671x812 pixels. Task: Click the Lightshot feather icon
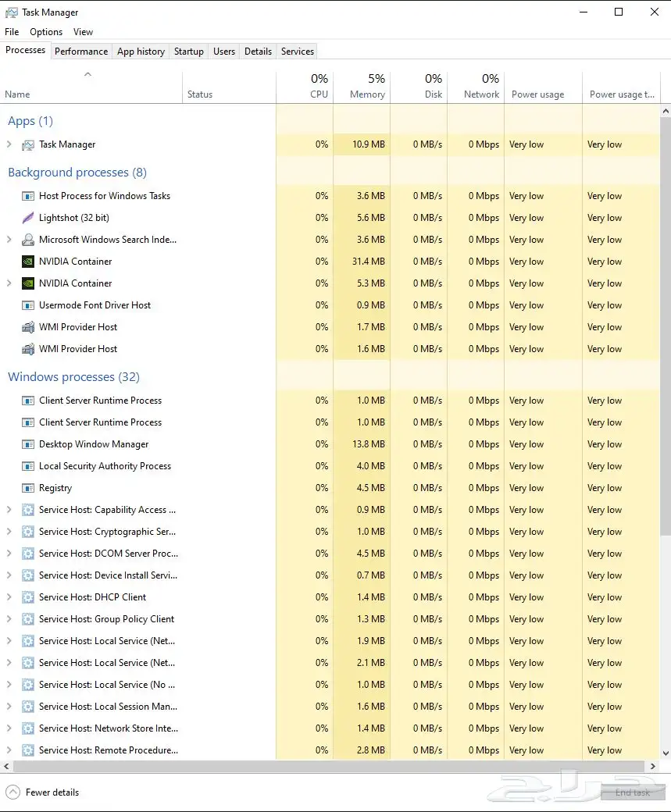click(x=28, y=218)
